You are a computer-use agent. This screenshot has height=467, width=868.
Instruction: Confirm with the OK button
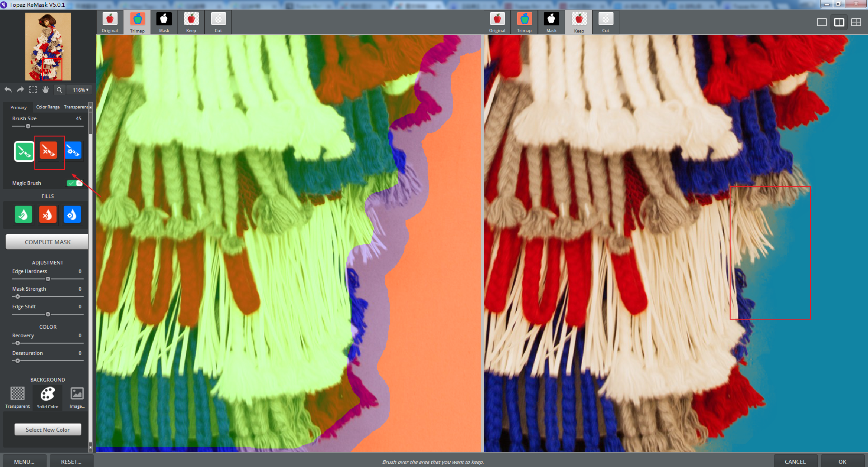pyautogui.click(x=842, y=461)
